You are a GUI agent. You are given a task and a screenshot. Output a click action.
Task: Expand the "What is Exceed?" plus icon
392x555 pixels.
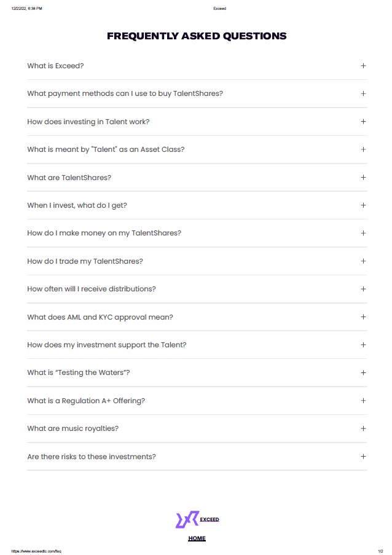363,66
